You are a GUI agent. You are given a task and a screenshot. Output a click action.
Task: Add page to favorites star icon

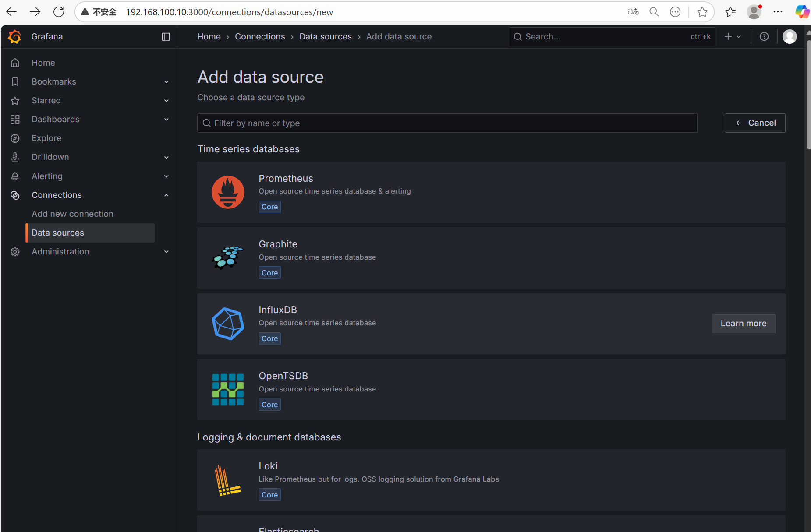pos(702,12)
